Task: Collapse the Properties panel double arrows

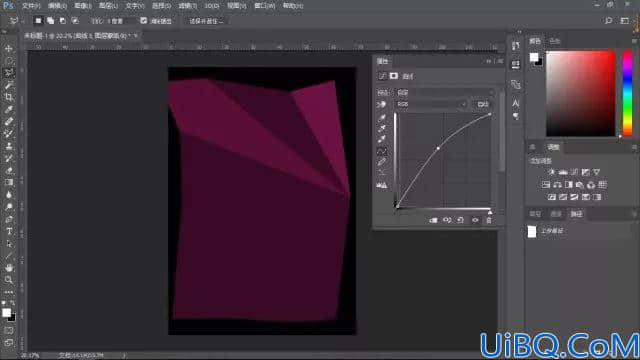Action: [489, 61]
